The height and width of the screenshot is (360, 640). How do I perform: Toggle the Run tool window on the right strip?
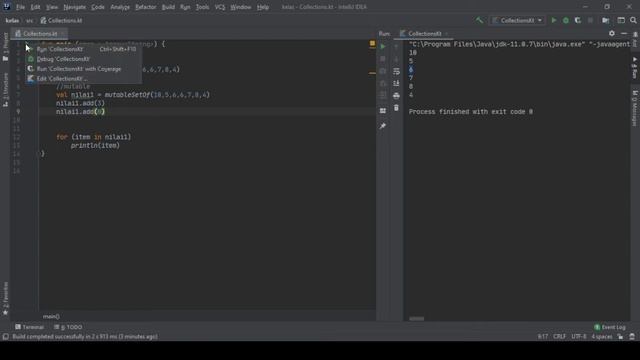pyautogui.click(x=634, y=68)
